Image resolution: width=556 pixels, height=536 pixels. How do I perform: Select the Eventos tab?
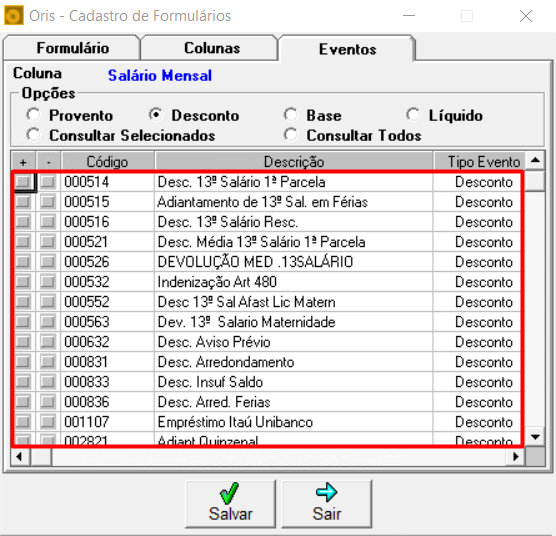pyautogui.click(x=347, y=49)
